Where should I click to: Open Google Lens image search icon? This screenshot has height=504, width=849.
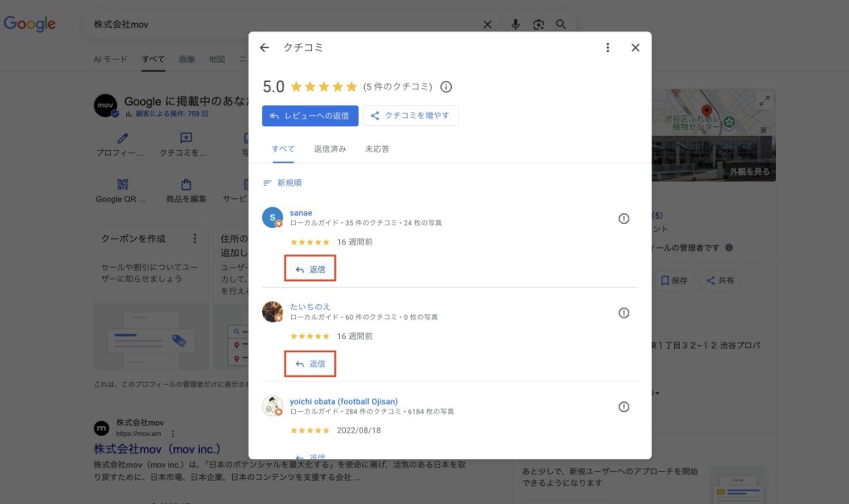click(539, 25)
